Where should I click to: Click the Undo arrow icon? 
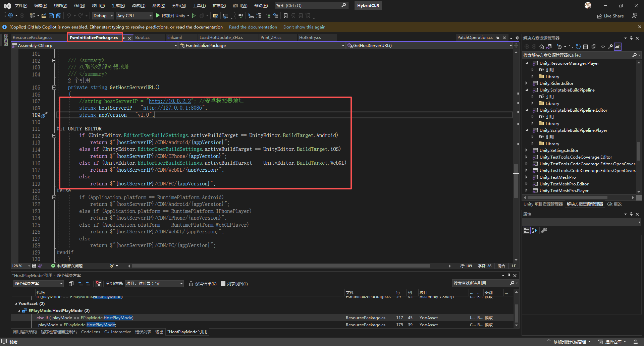tap(69, 16)
